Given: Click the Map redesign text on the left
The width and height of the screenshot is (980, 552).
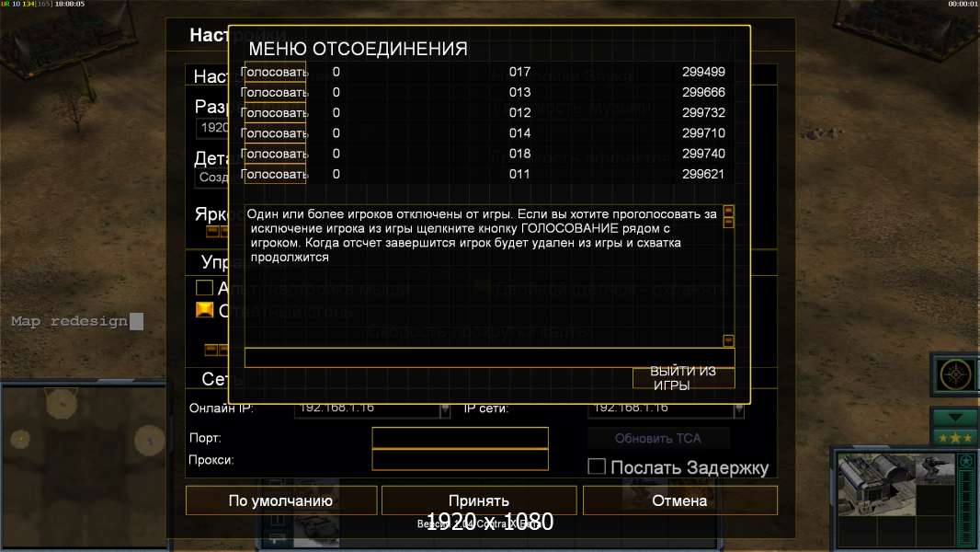Looking at the screenshot, I should tap(69, 321).
